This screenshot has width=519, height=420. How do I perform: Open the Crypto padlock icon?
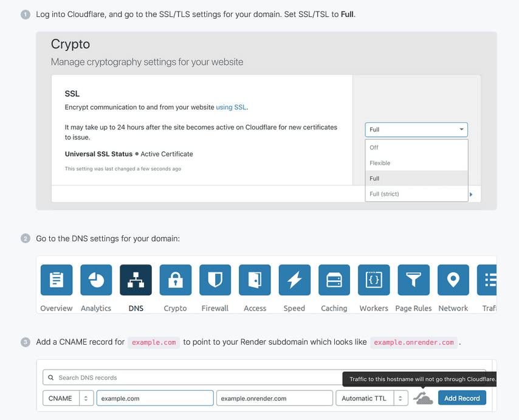tap(176, 280)
